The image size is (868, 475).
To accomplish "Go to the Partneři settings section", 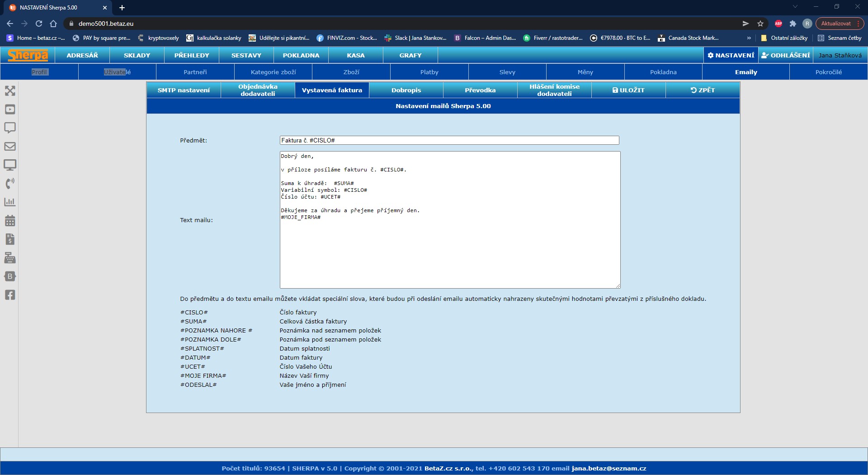I will (195, 72).
